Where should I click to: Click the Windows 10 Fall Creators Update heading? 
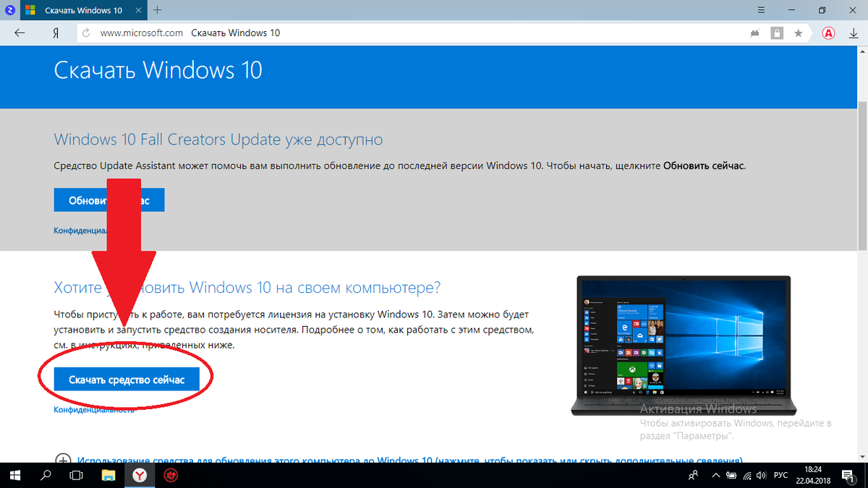(218, 140)
